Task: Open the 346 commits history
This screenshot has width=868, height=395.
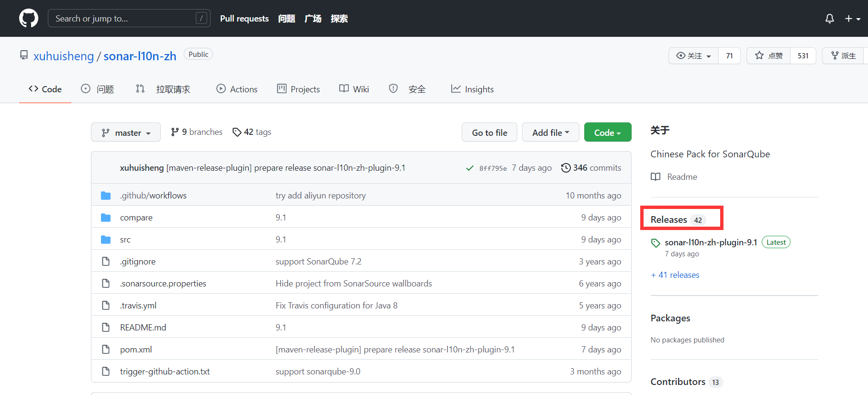Action: [x=591, y=168]
